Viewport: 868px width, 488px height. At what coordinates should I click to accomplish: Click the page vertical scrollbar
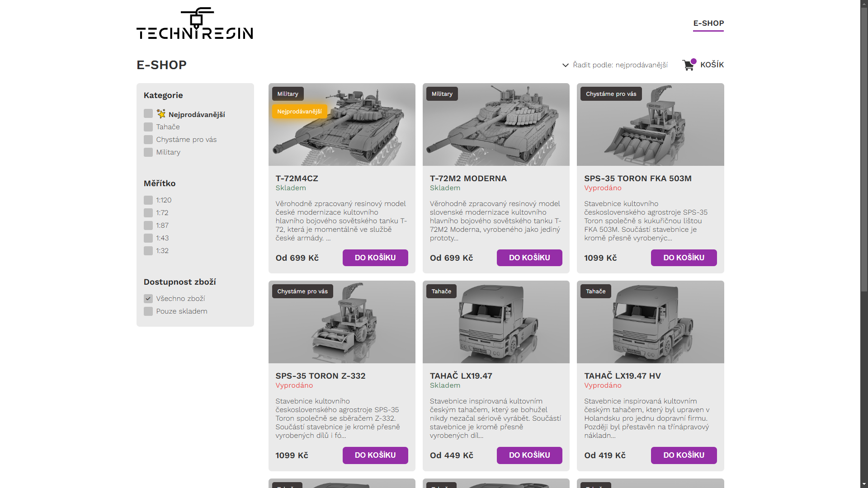click(864, 244)
